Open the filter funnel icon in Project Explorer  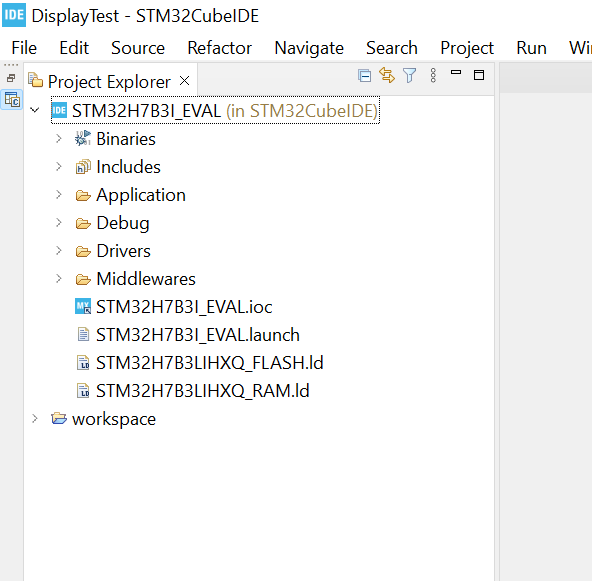(409, 75)
